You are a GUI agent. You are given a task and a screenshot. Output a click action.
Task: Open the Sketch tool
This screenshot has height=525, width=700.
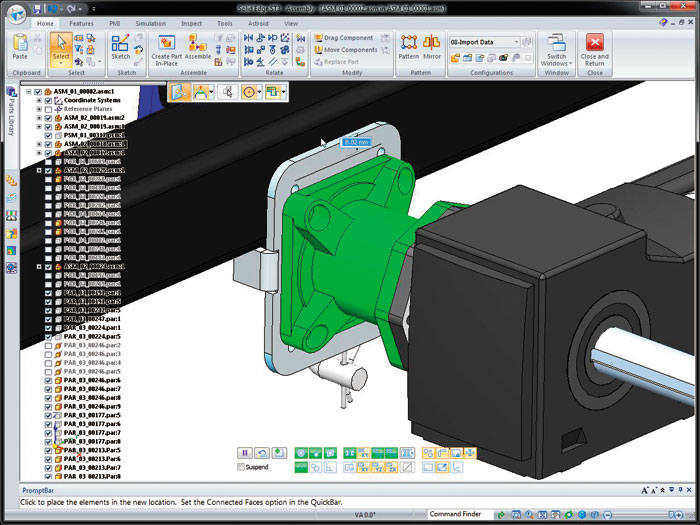[x=121, y=44]
